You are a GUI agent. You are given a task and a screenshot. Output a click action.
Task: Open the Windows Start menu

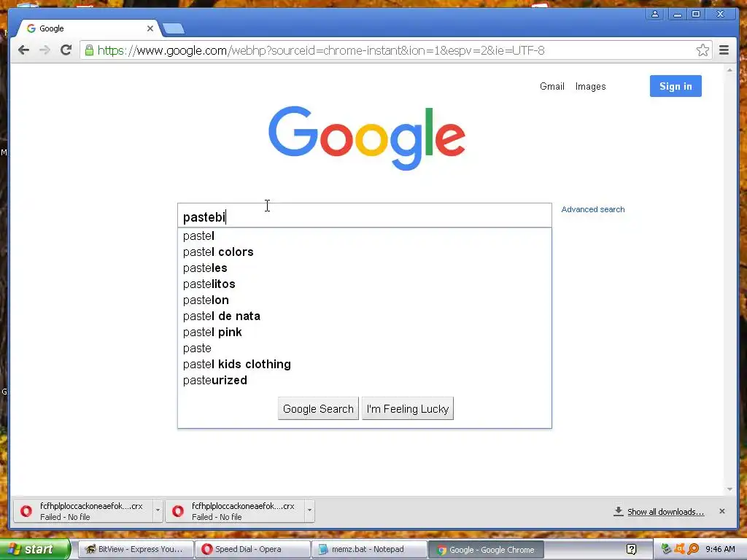[x=34, y=549]
